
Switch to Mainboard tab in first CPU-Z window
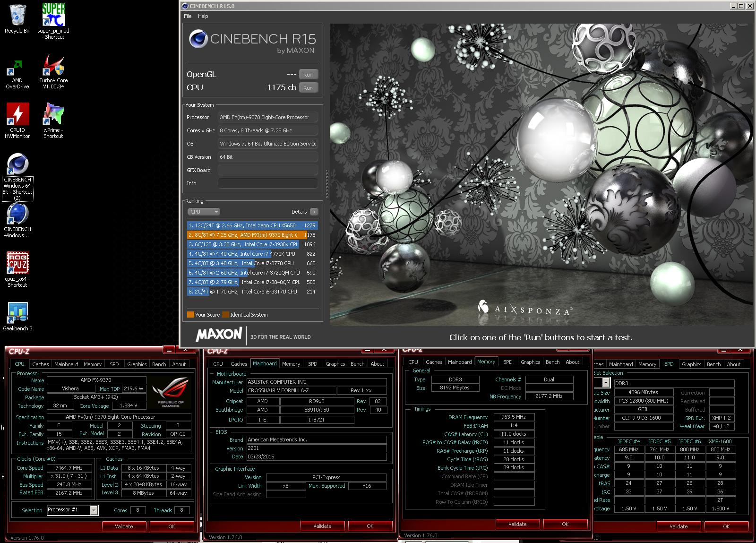click(x=66, y=364)
